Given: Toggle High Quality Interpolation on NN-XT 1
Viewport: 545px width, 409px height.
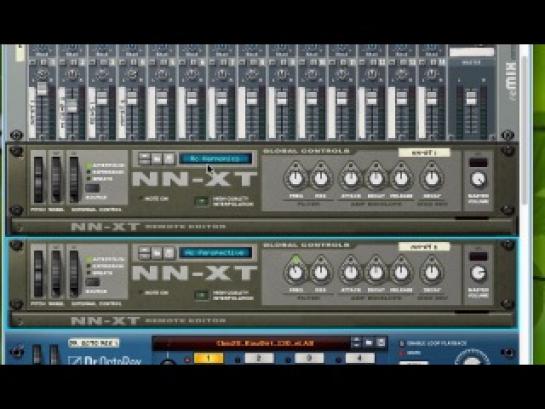Looking at the screenshot, I should click(x=202, y=201).
